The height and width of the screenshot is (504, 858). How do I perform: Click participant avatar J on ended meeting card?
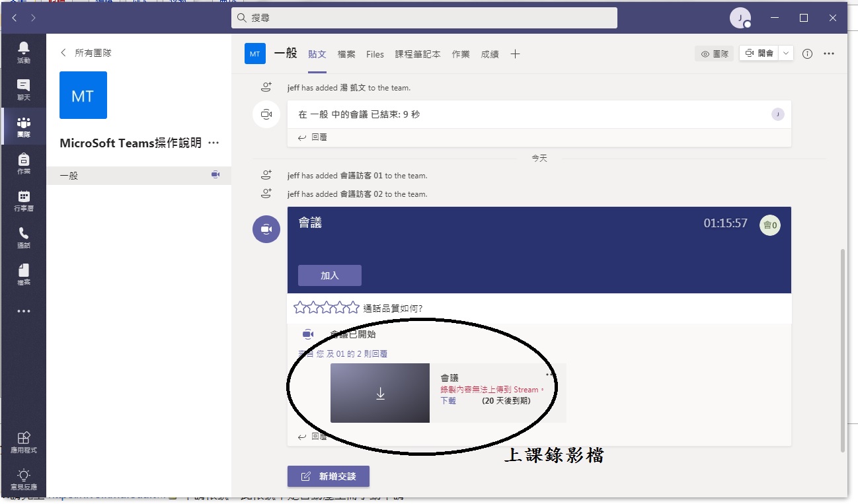click(778, 114)
